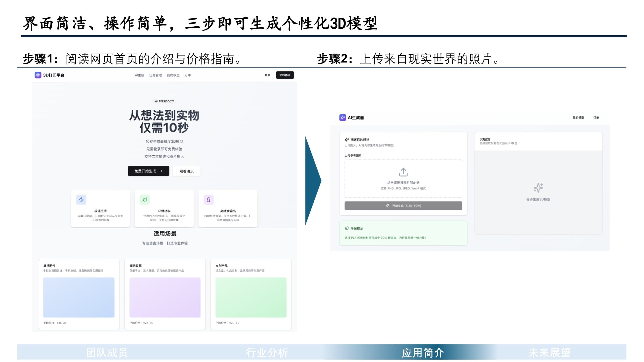Select the 应用简介 footer tab

click(423, 353)
